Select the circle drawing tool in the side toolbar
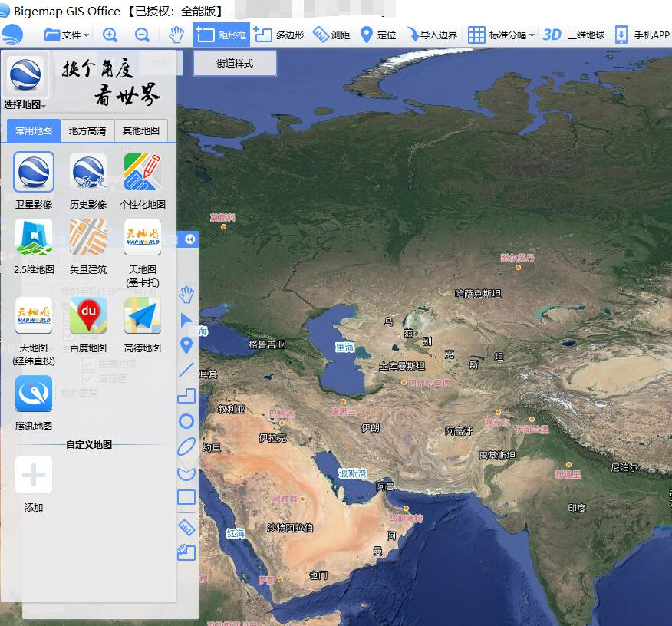Viewport: 672px width, 626px height. tap(186, 420)
